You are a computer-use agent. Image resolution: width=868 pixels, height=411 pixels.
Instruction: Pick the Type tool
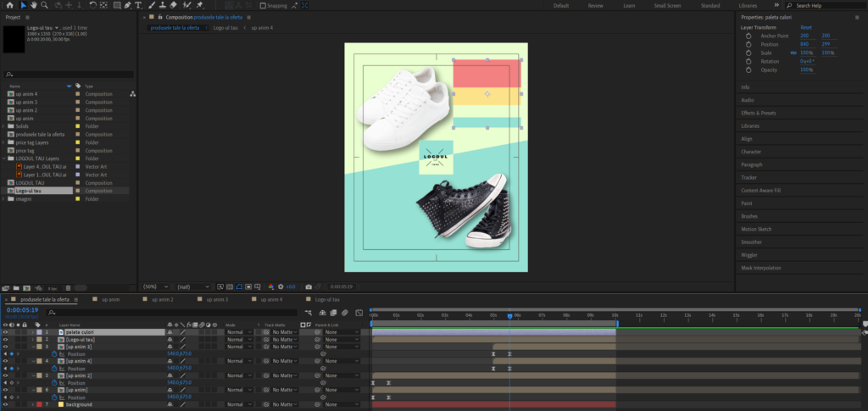tap(138, 5)
